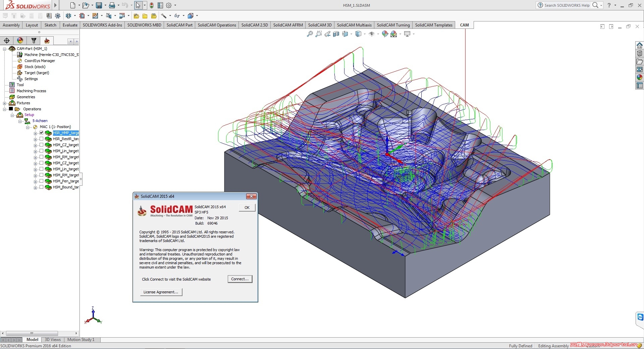Click the License Agreement button
Image resolution: width=644 pixels, height=349 pixels.
coord(161,292)
